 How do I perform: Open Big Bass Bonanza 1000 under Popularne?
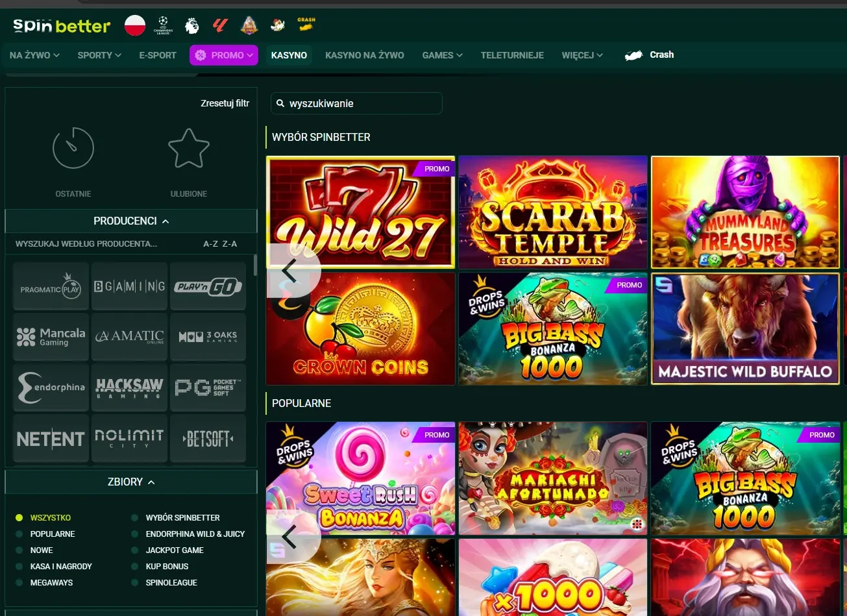[x=746, y=478]
